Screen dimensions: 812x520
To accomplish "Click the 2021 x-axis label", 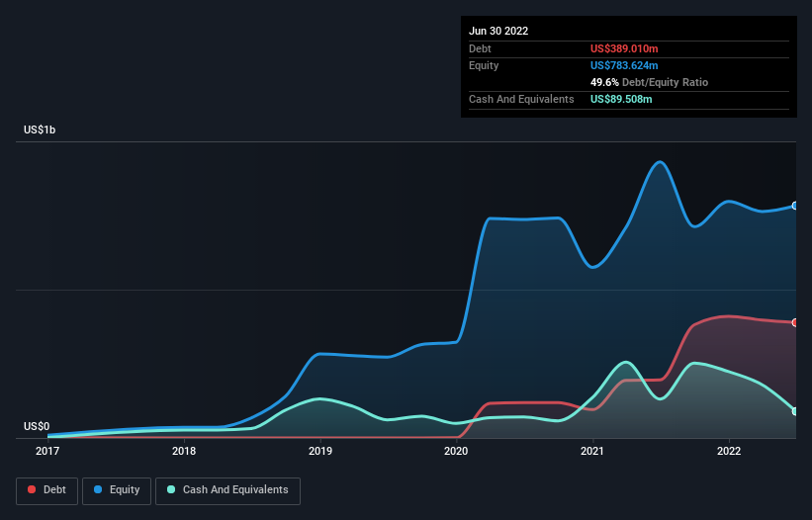I will pos(592,451).
